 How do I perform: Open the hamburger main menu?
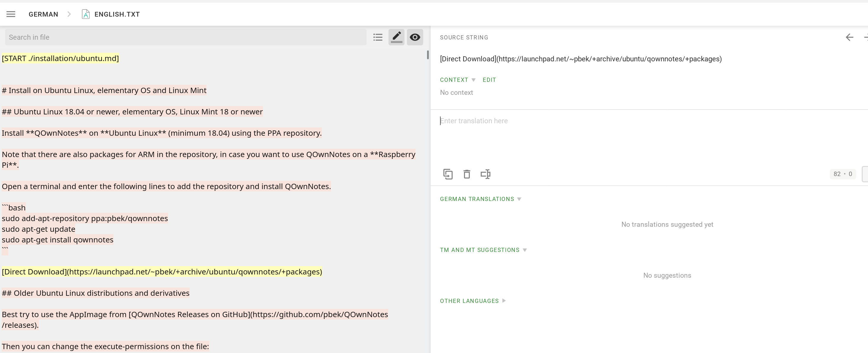(x=11, y=14)
